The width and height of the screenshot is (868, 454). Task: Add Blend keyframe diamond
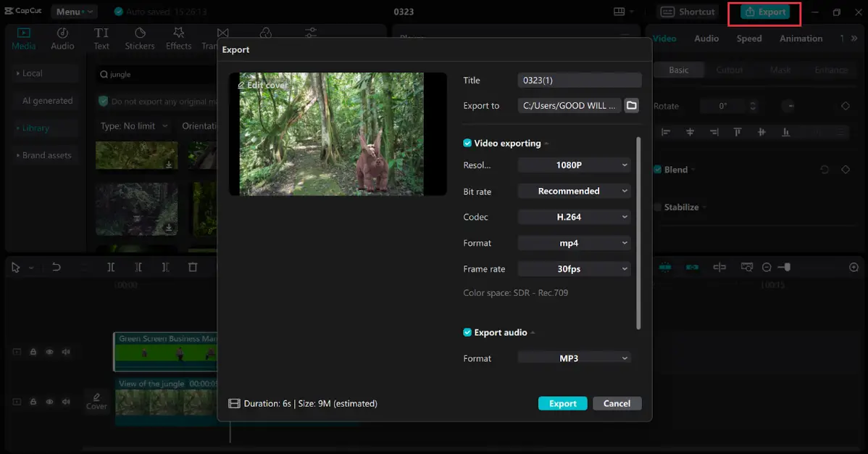tap(846, 170)
